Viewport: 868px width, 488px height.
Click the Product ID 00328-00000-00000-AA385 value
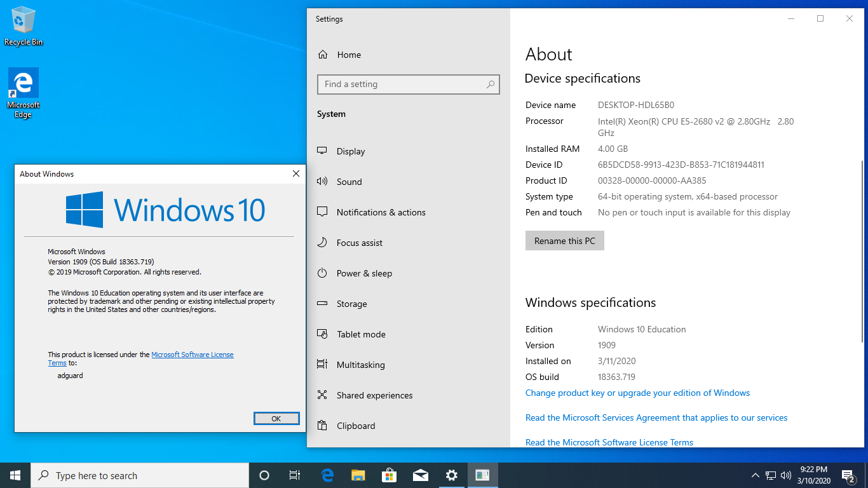click(x=652, y=180)
